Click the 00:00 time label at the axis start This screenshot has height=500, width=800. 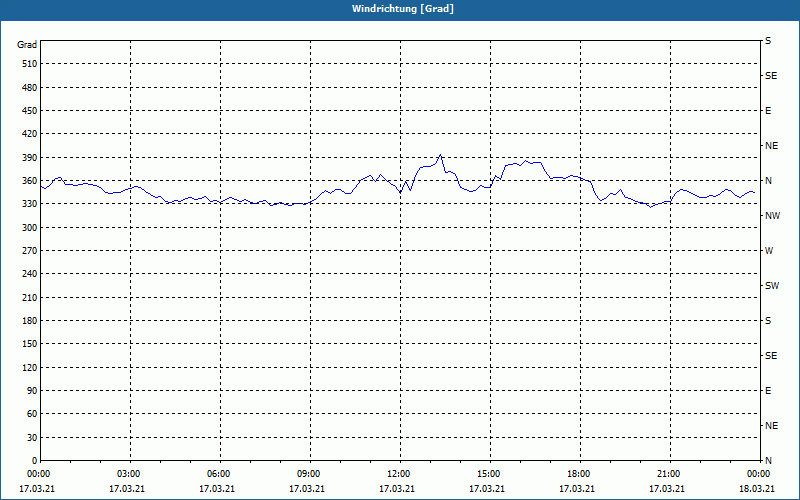(x=39, y=474)
